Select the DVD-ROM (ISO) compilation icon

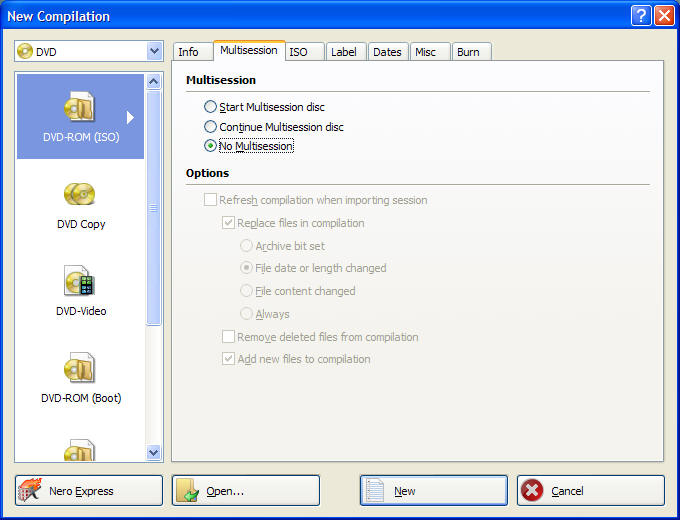coord(79,106)
